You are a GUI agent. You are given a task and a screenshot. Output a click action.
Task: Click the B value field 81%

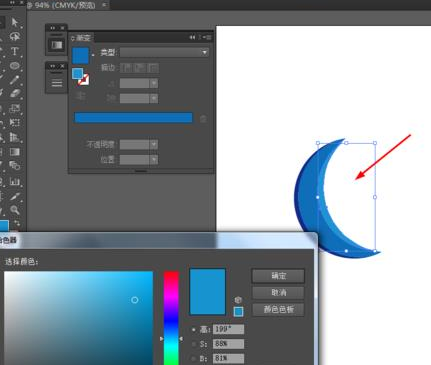[x=229, y=359]
